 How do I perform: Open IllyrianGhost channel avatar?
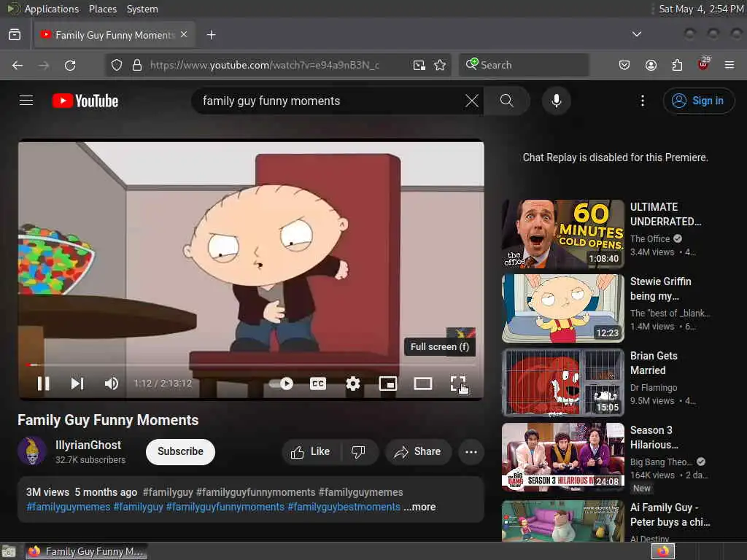coord(31,451)
